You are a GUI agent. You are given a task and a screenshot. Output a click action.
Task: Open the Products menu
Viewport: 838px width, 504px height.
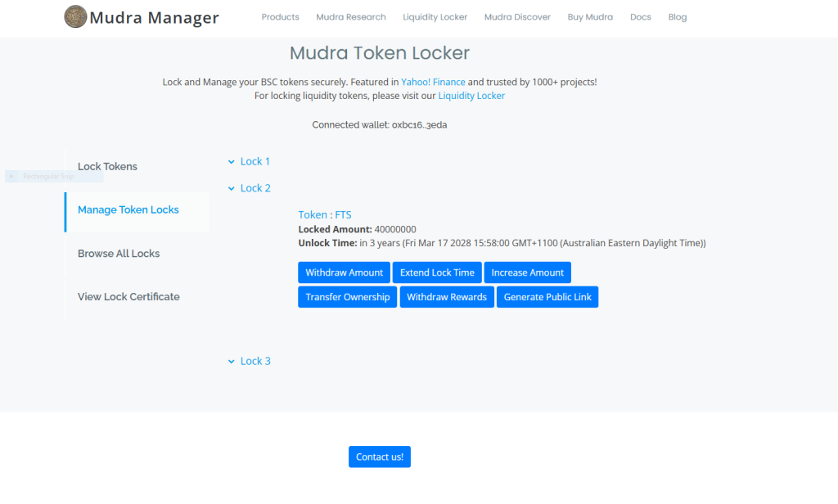click(280, 17)
